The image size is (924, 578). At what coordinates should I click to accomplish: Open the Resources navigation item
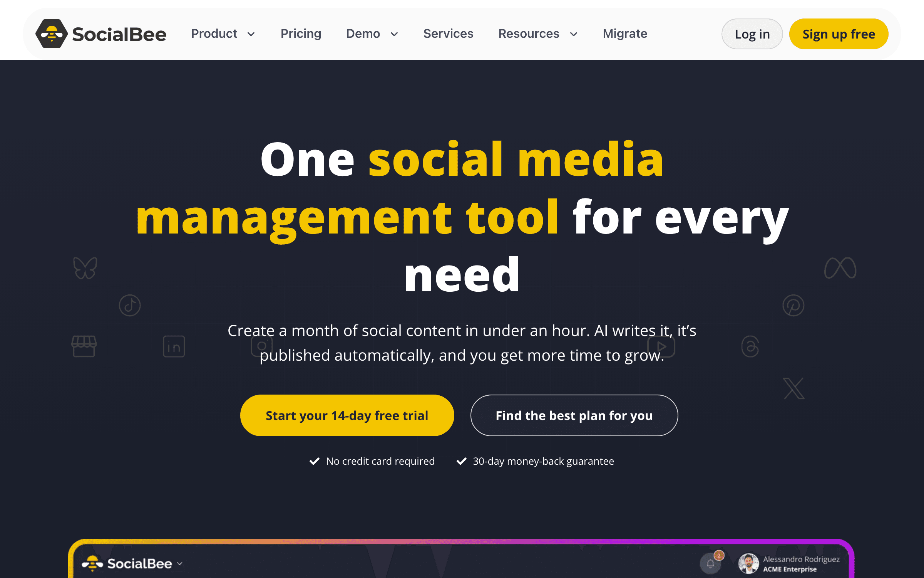(x=529, y=34)
